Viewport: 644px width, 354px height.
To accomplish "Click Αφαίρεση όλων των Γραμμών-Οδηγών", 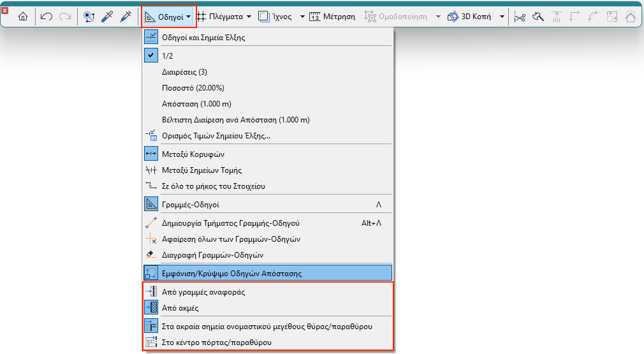I will (268, 239).
